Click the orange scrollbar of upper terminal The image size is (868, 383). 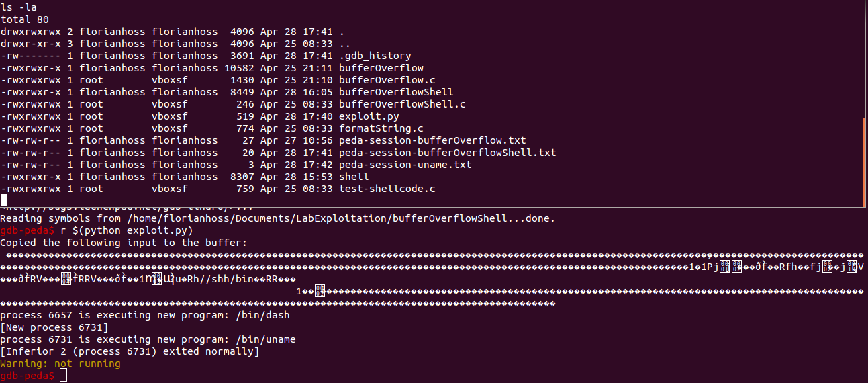coord(864,159)
